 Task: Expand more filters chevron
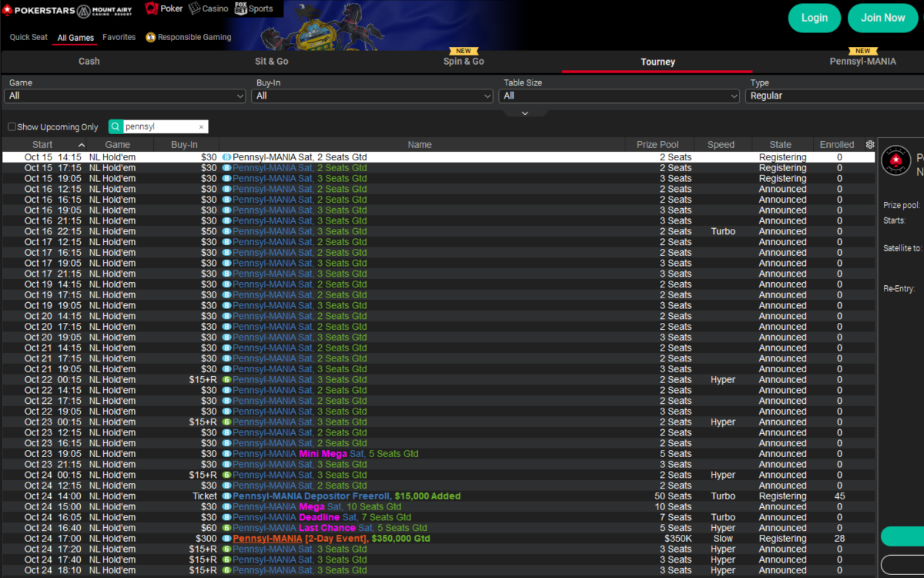[x=525, y=113]
